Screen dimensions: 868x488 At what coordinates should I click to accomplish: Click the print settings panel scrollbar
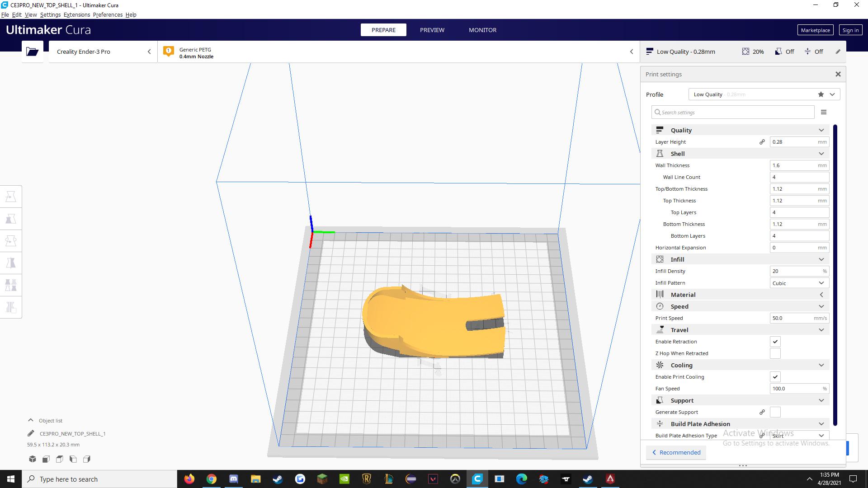click(x=835, y=275)
